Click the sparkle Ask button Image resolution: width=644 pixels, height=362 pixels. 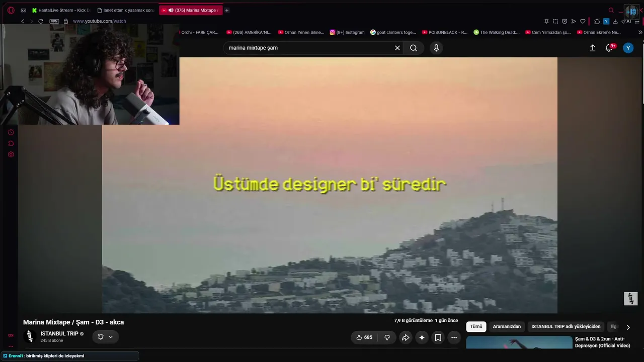(x=422, y=337)
